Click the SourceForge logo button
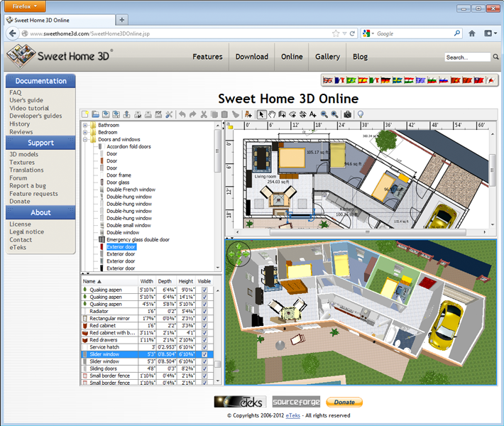504x426 pixels. point(296,402)
